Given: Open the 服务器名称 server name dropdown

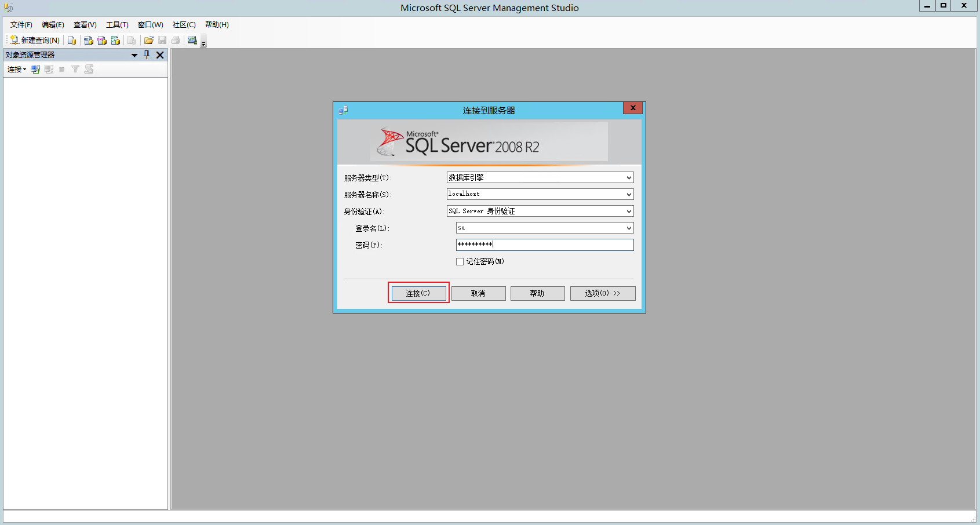Looking at the screenshot, I should [x=629, y=194].
